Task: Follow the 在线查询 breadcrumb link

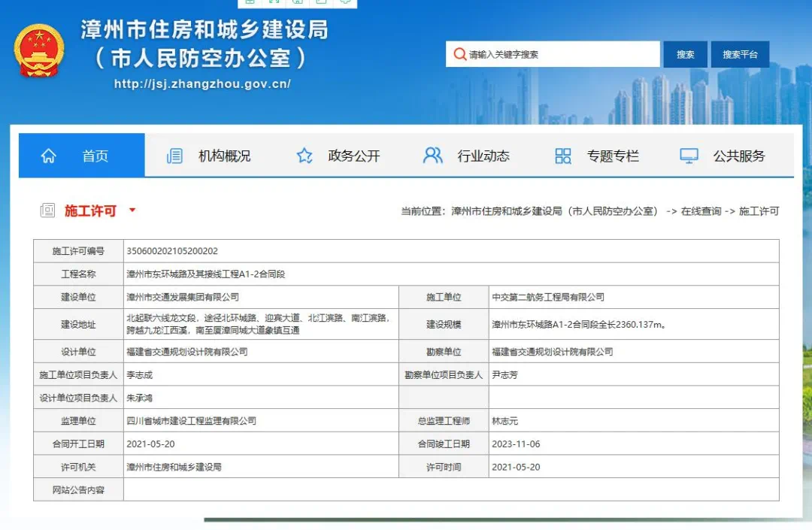Action: pyautogui.click(x=701, y=211)
